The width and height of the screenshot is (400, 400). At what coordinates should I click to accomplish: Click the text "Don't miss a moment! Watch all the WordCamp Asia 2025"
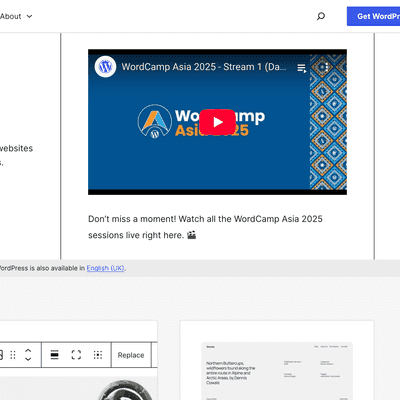[x=205, y=219]
